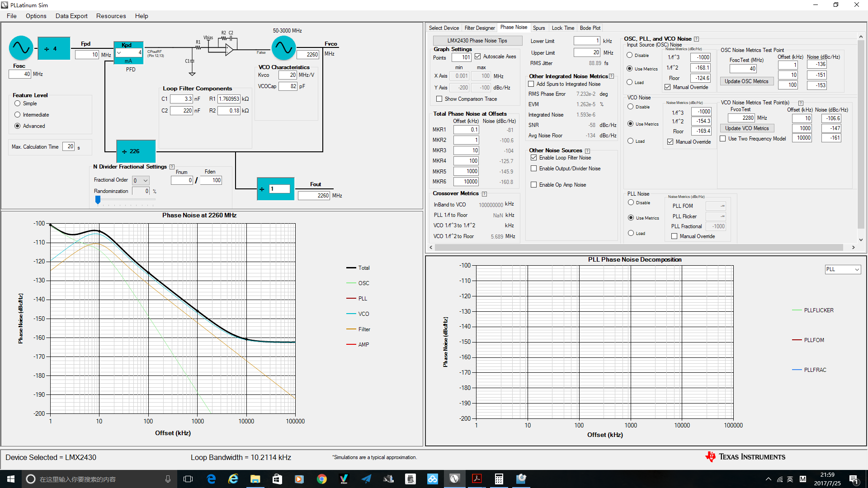Click the loop filter op-amp schematic symbol
The image size is (868, 488).
[x=229, y=49]
